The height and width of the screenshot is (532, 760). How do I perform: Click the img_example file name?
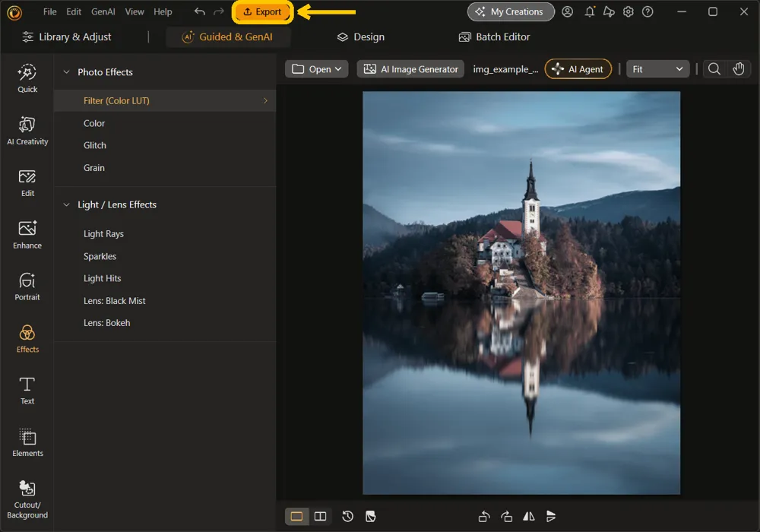505,69
